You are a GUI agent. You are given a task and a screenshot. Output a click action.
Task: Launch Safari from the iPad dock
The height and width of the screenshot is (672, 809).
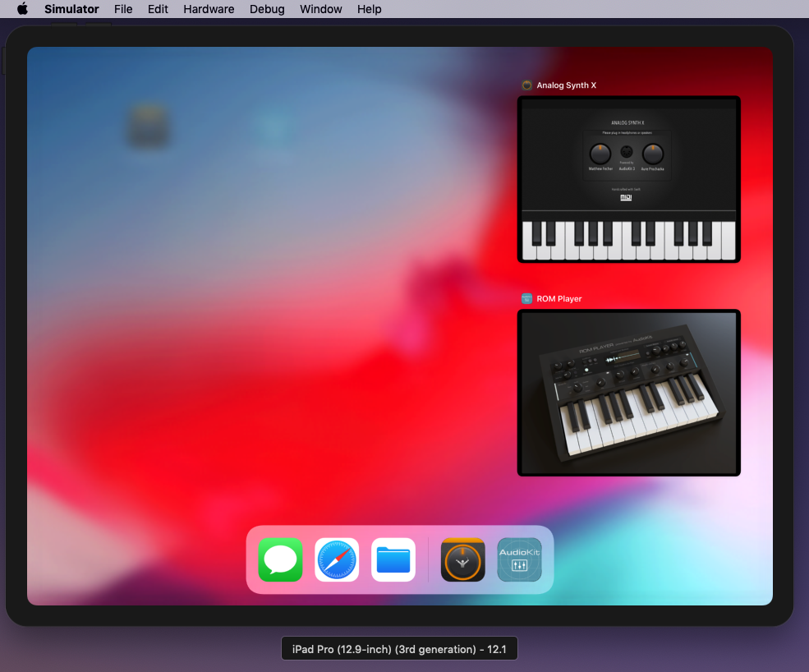[337, 559]
